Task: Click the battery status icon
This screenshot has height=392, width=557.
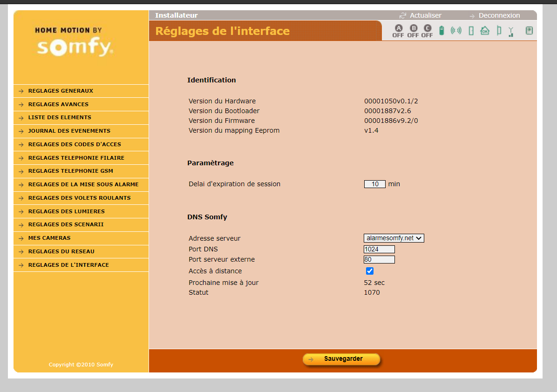Action: coord(442,31)
